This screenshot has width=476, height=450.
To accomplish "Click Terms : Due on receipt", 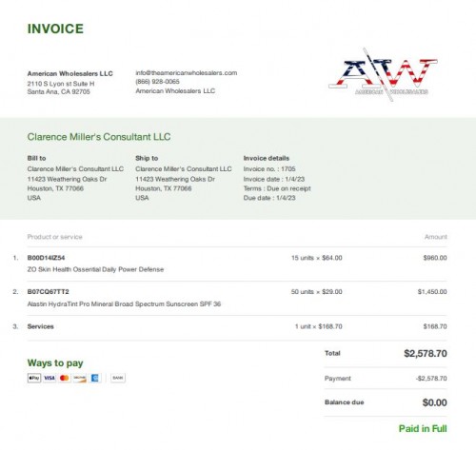I will tap(277, 188).
